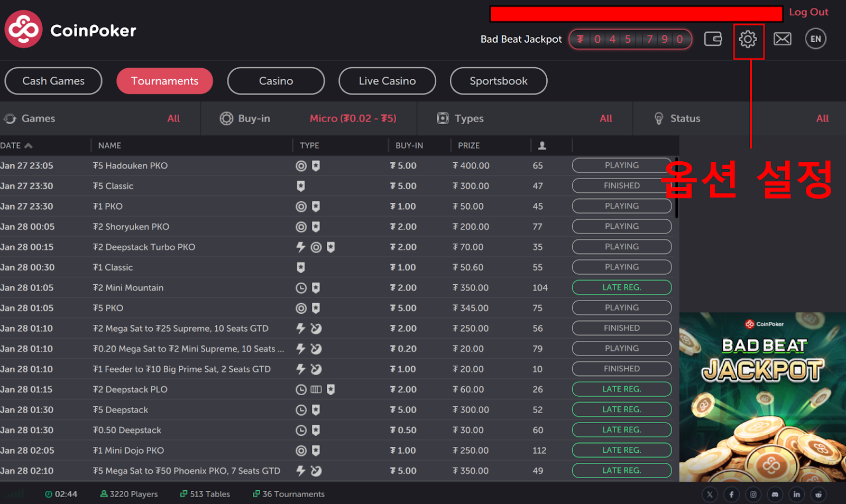This screenshot has width=846, height=504.
Task: Sort by the NAME column header
Action: pyautogui.click(x=109, y=145)
